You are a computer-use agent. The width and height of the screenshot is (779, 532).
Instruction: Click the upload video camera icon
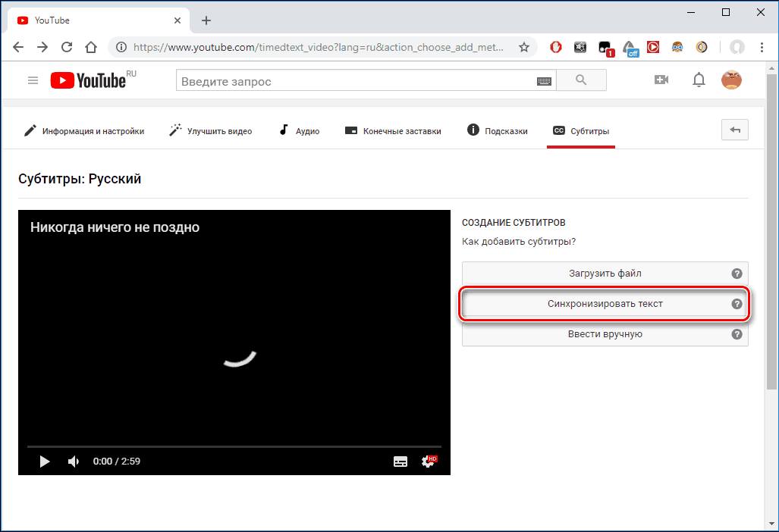(x=661, y=80)
